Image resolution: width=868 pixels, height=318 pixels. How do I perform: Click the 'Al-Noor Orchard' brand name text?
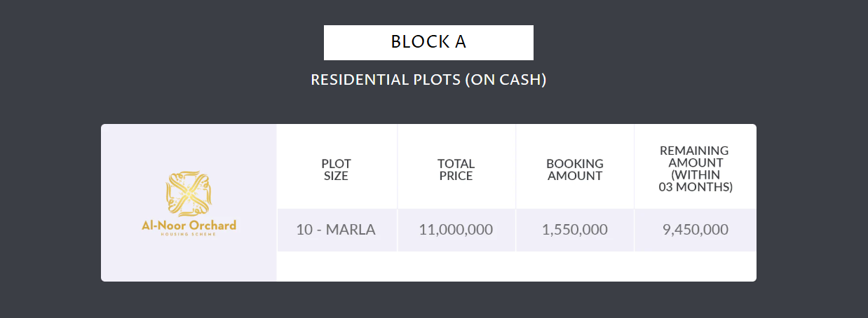[x=189, y=226]
